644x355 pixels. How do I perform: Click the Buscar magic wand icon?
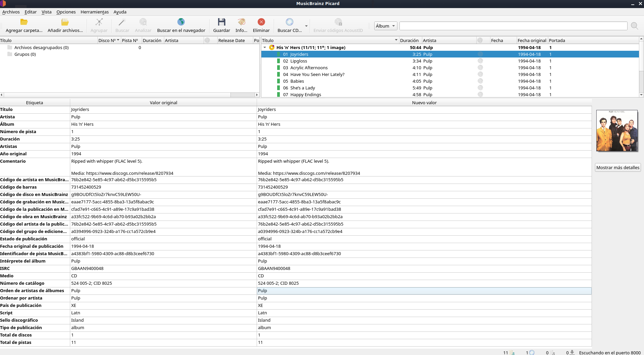[x=122, y=22]
